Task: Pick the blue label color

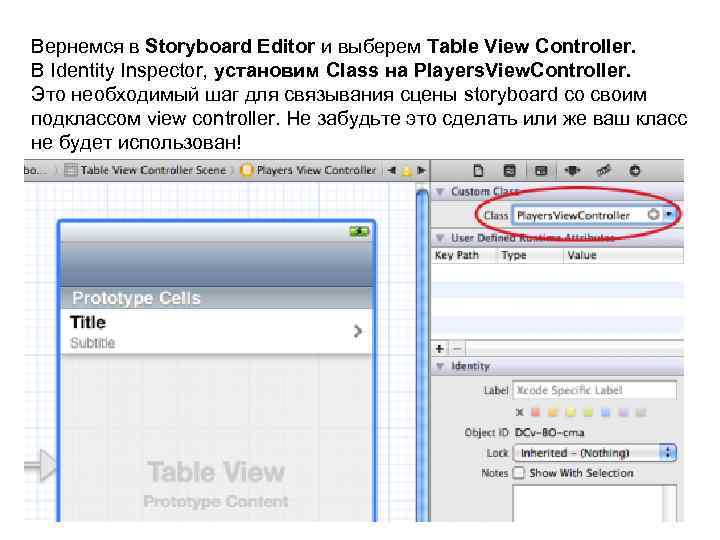Action: click(x=606, y=412)
